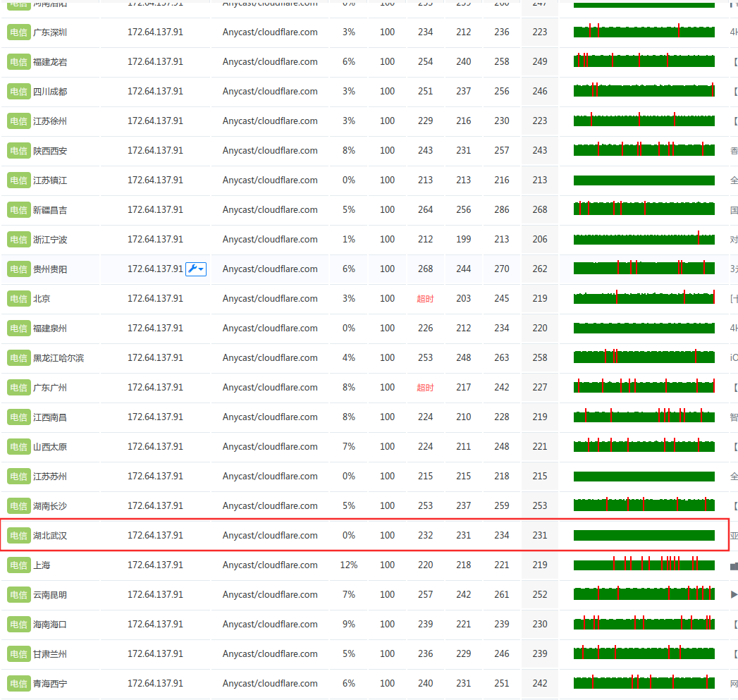Click the 216 minimum value for 江苏徐州
Image resolution: width=738 pixels, height=700 pixels.
pos(464,121)
